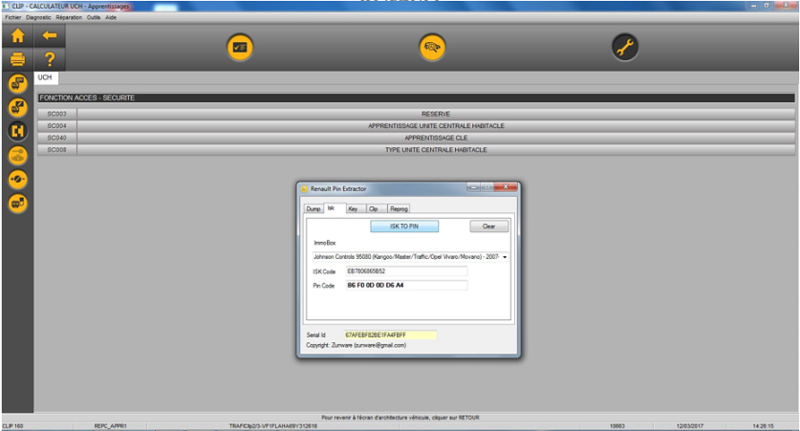The height and width of the screenshot is (431, 800).
Task: Click the ImmoBox label
Action: [324, 243]
